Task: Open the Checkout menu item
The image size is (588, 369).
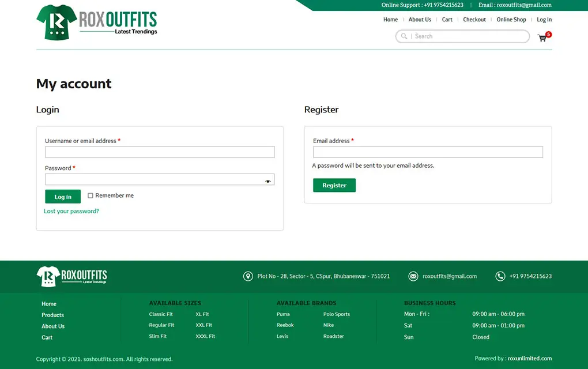Action: point(474,20)
